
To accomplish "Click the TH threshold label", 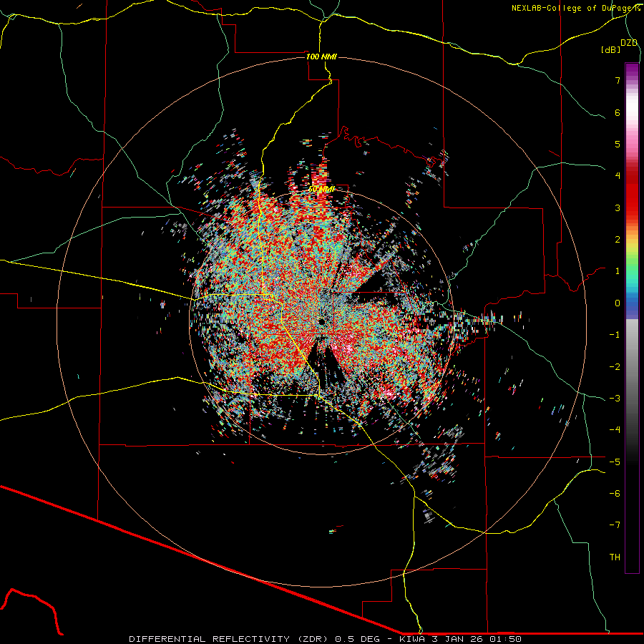I will [615, 557].
